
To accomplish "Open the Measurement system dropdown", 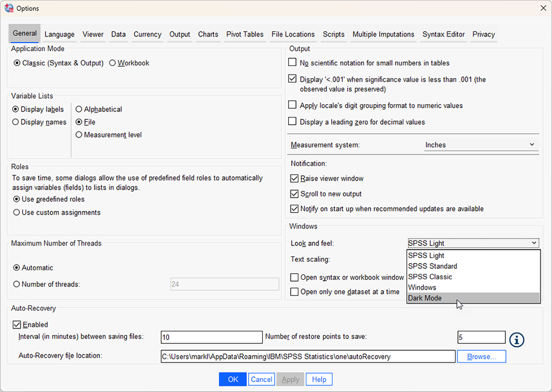I will click(x=481, y=144).
